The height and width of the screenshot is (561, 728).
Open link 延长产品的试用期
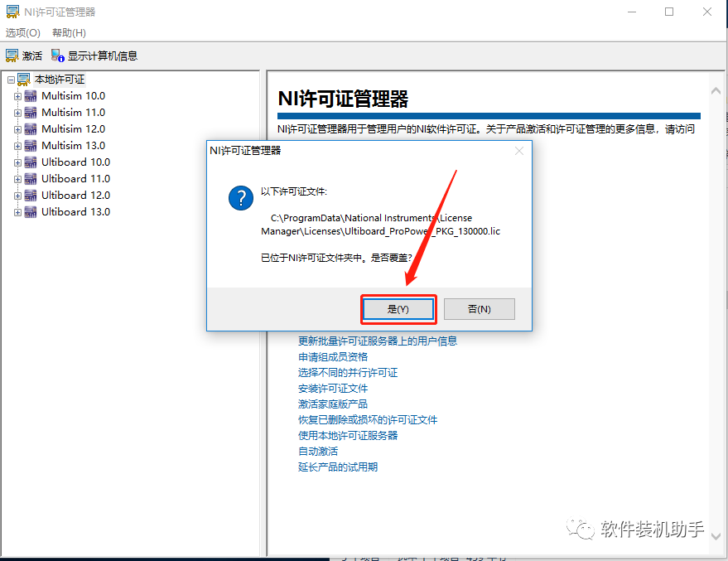coord(338,467)
